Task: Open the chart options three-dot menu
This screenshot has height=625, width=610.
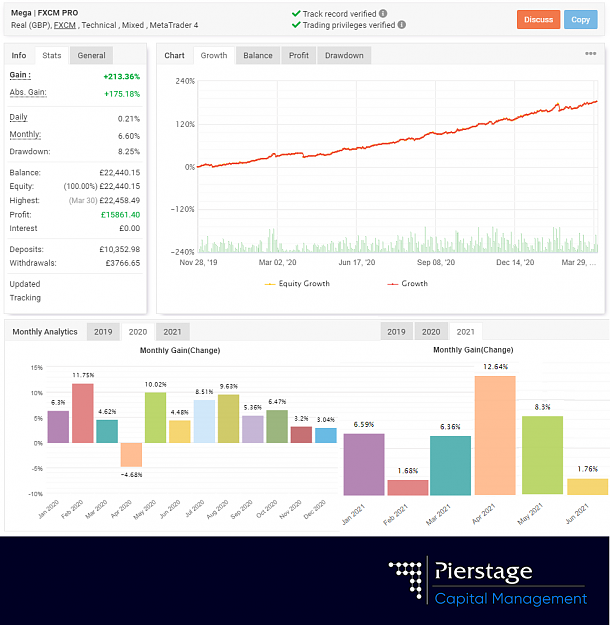Action: tap(590, 53)
